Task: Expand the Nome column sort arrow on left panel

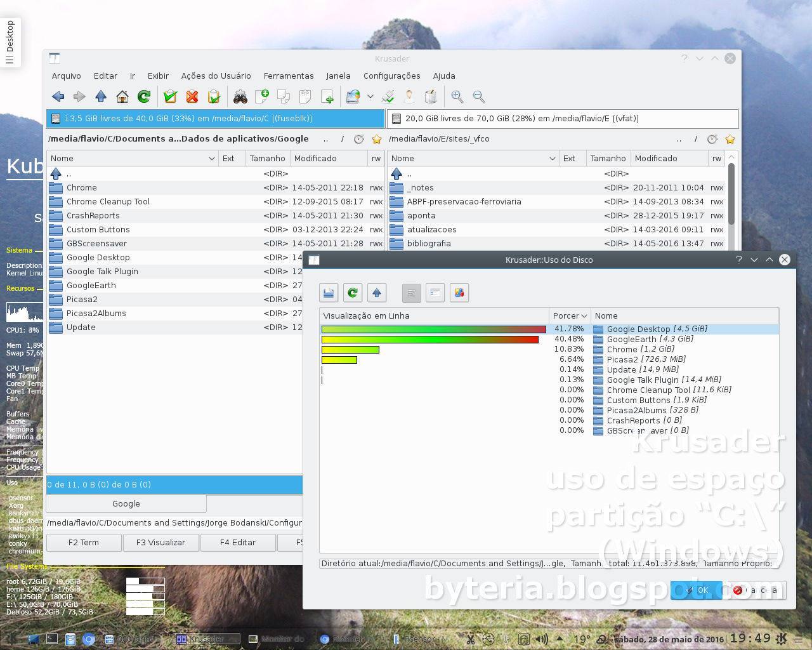Action: (211, 158)
